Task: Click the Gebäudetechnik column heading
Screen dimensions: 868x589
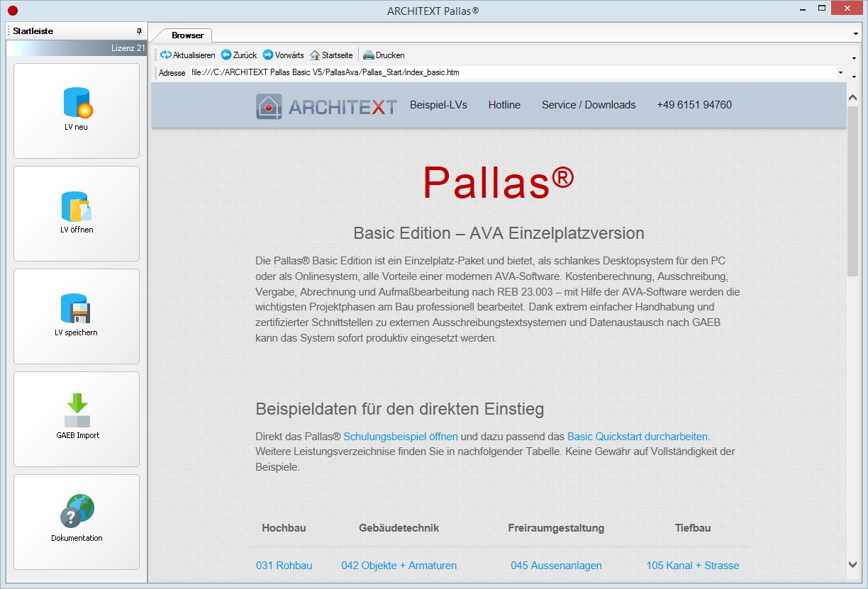Action: [x=399, y=528]
